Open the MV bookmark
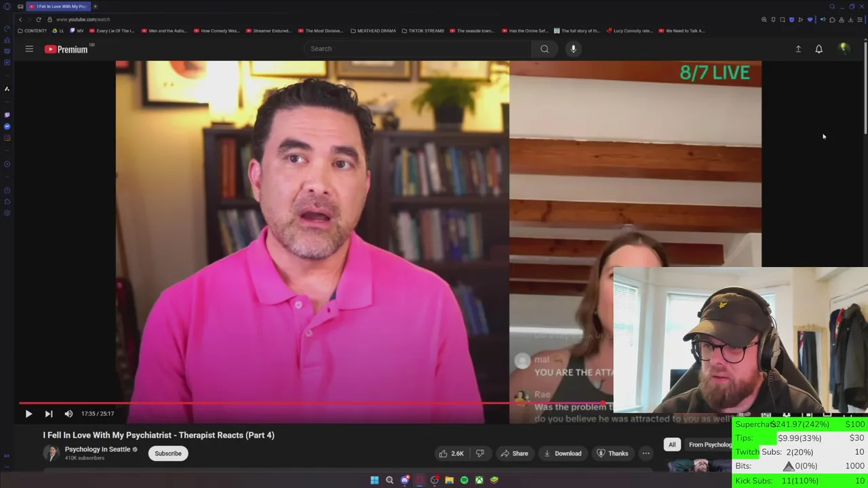 pyautogui.click(x=77, y=30)
